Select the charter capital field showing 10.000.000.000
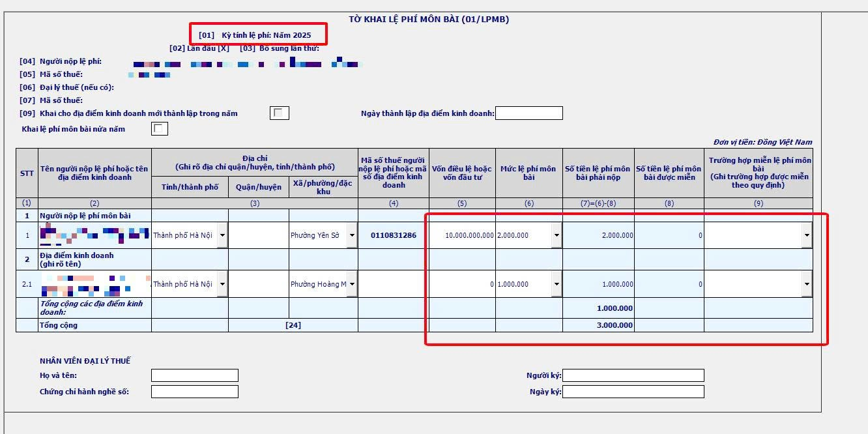The width and height of the screenshot is (868, 434). [x=462, y=235]
